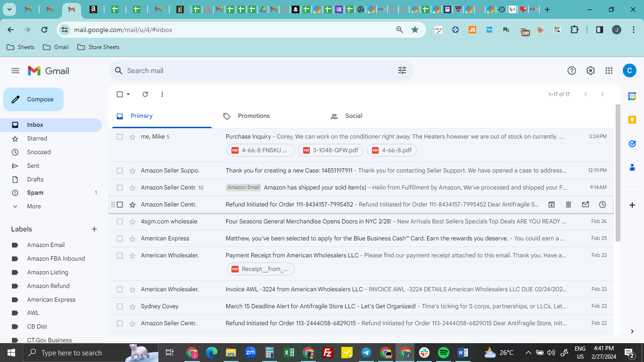Viewport: 644px width, 362px height.
Task: Switch to the Social tab
Action: point(373,116)
